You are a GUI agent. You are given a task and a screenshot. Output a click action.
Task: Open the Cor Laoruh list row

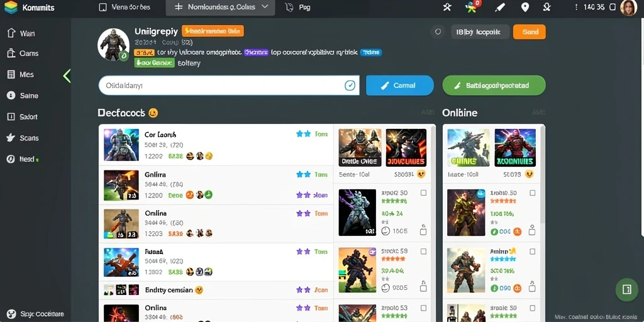point(216,145)
